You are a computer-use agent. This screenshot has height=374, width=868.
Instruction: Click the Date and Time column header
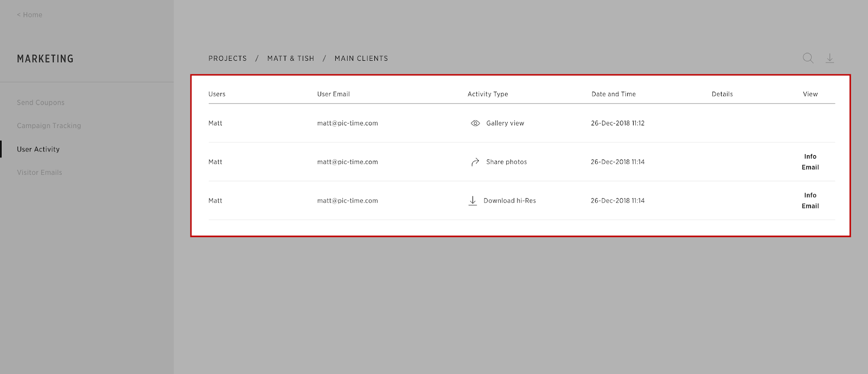pyautogui.click(x=614, y=94)
